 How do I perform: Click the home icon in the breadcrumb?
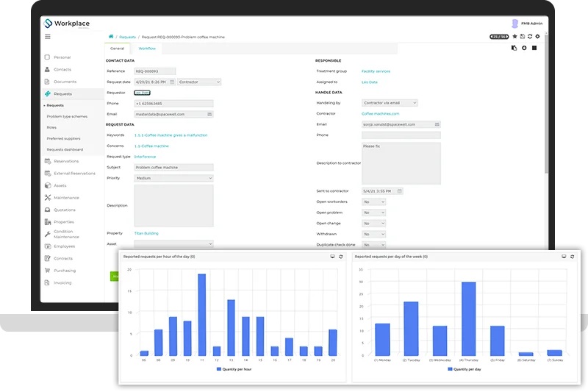pos(111,36)
